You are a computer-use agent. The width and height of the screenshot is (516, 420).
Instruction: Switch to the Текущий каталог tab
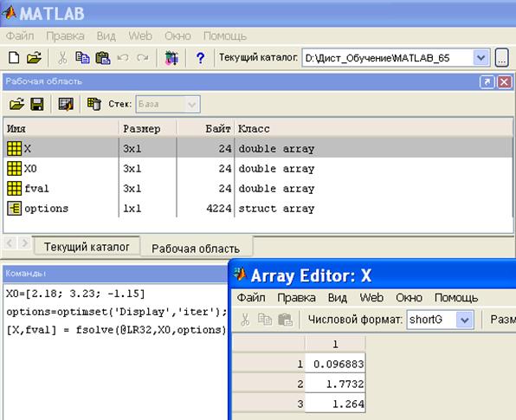pyautogui.click(x=87, y=247)
